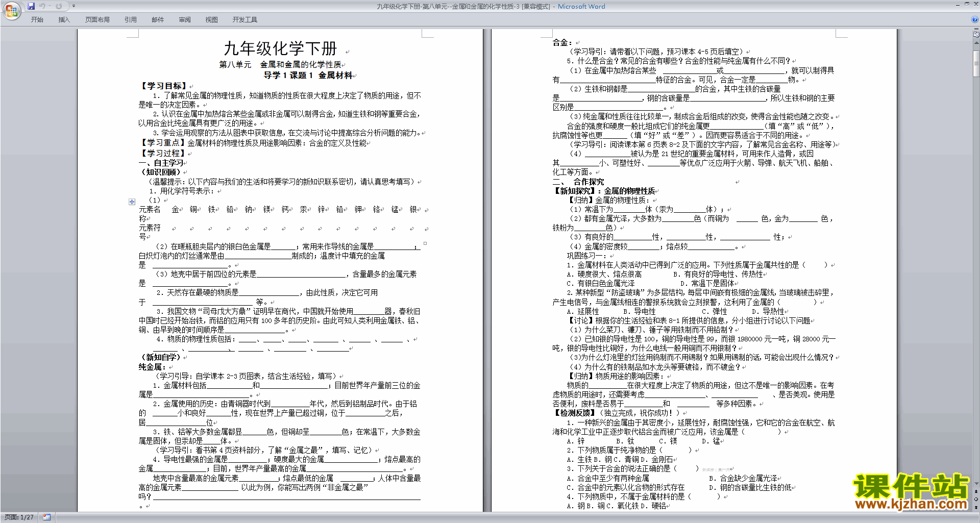Click the 【学习目标】 heading
The height and width of the screenshot is (523, 980).
(163, 86)
